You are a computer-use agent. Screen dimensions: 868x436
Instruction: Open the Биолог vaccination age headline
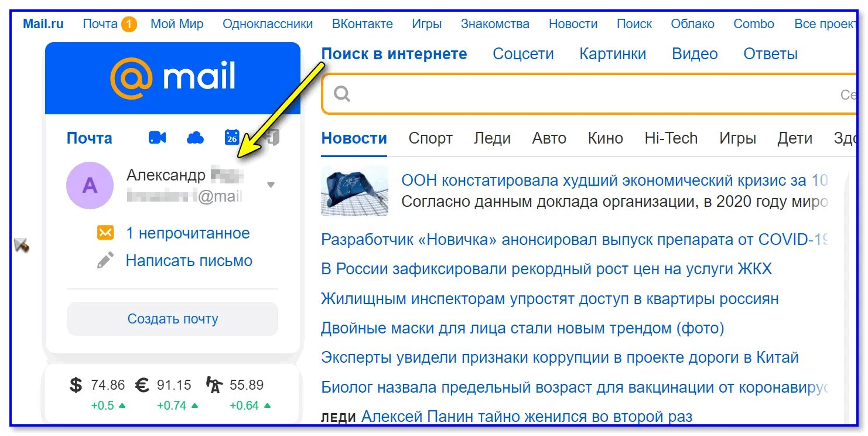574,387
